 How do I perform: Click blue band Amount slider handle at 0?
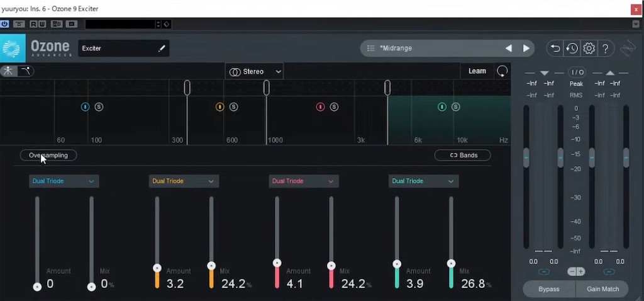pos(37,287)
